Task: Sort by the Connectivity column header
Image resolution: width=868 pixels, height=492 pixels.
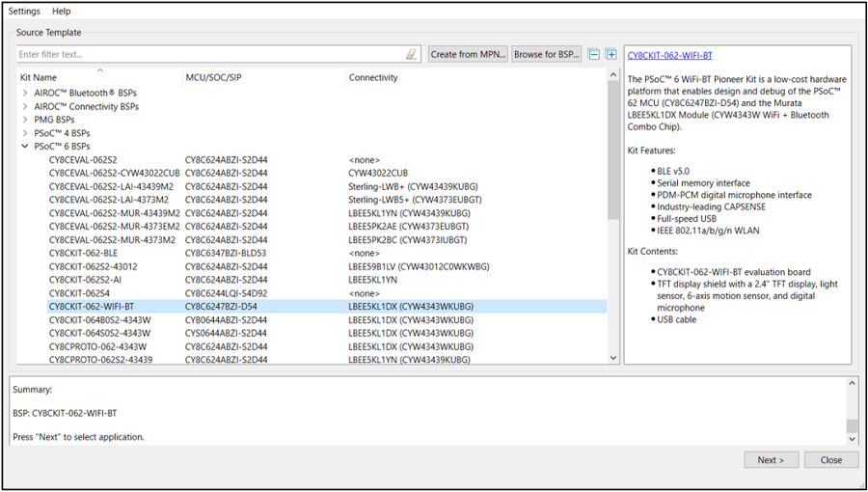Action: tap(476, 77)
